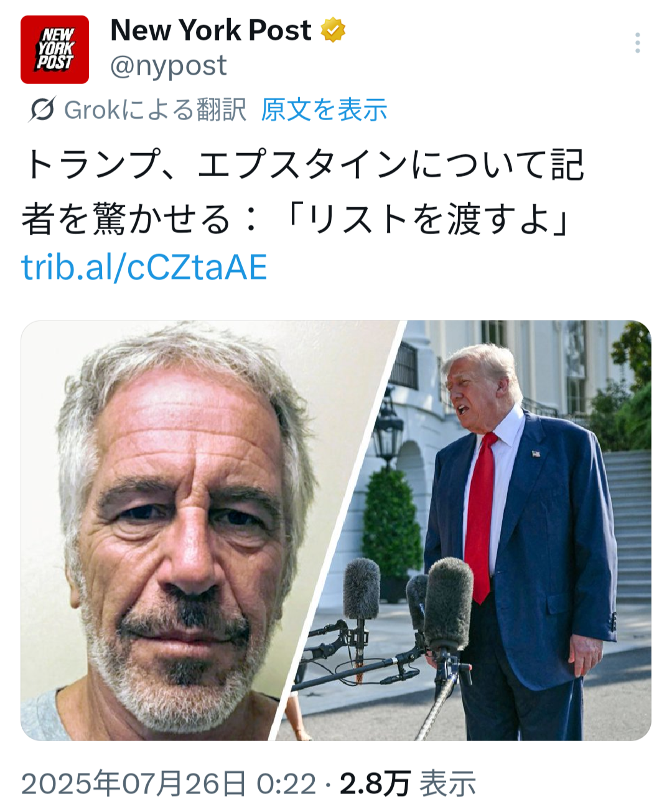Tap the 表示 views label

point(448,783)
